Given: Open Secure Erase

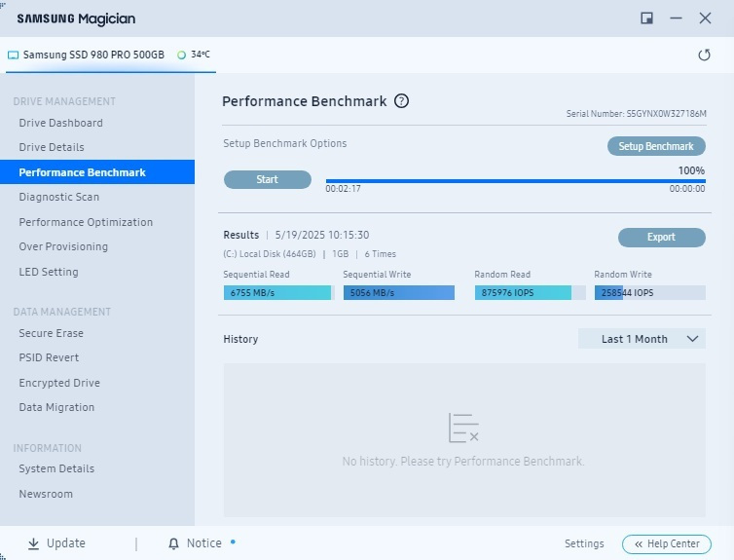Looking at the screenshot, I should click(x=51, y=333).
